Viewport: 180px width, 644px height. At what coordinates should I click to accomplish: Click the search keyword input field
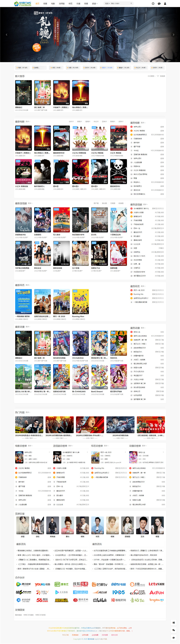[120, 4]
